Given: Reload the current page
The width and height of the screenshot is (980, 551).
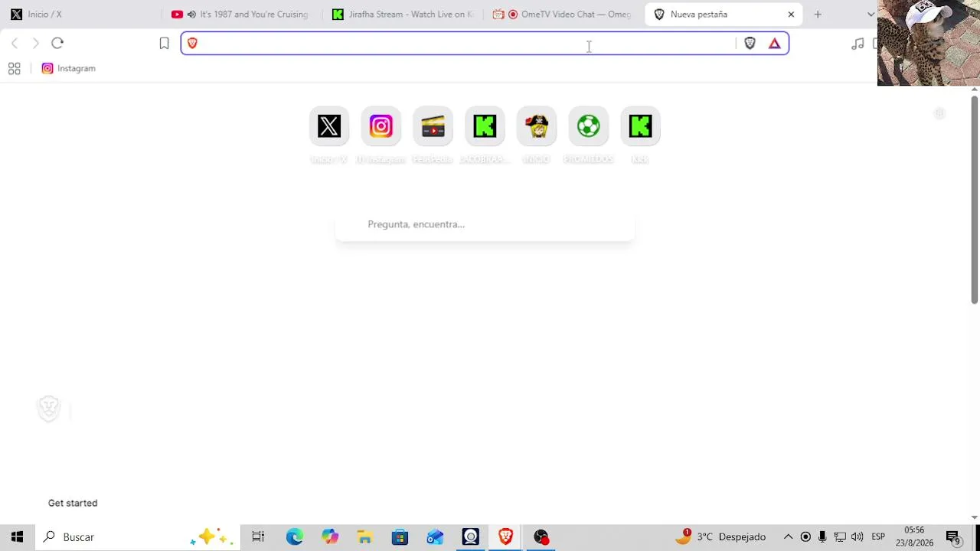Looking at the screenshot, I should 57,44.
